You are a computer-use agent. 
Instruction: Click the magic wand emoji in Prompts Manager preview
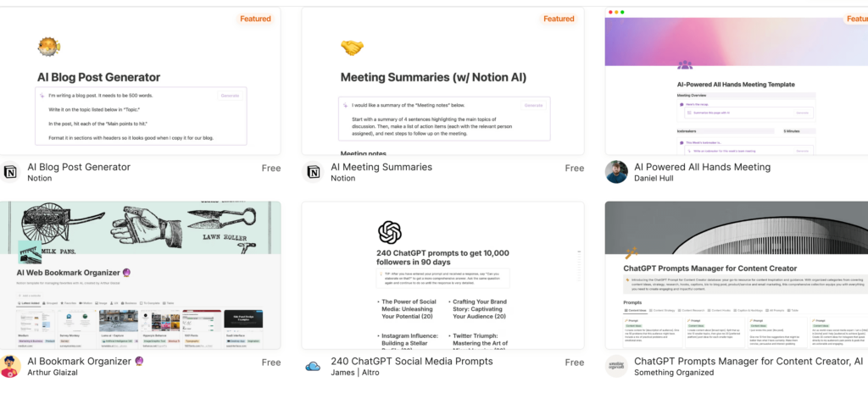click(x=631, y=253)
